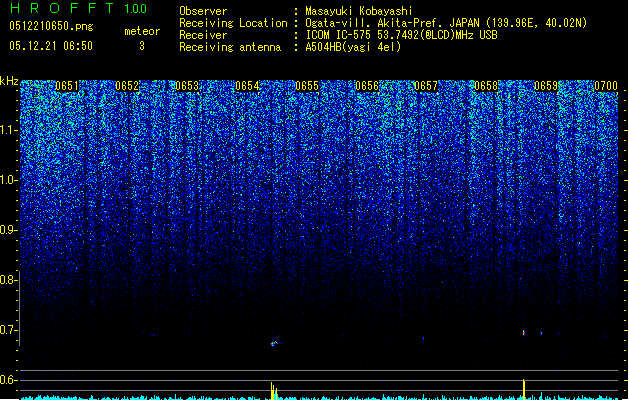The image size is (629, 400).
Task: Click the tall yellow peak before 0659
Action: (x=524, y=389)
